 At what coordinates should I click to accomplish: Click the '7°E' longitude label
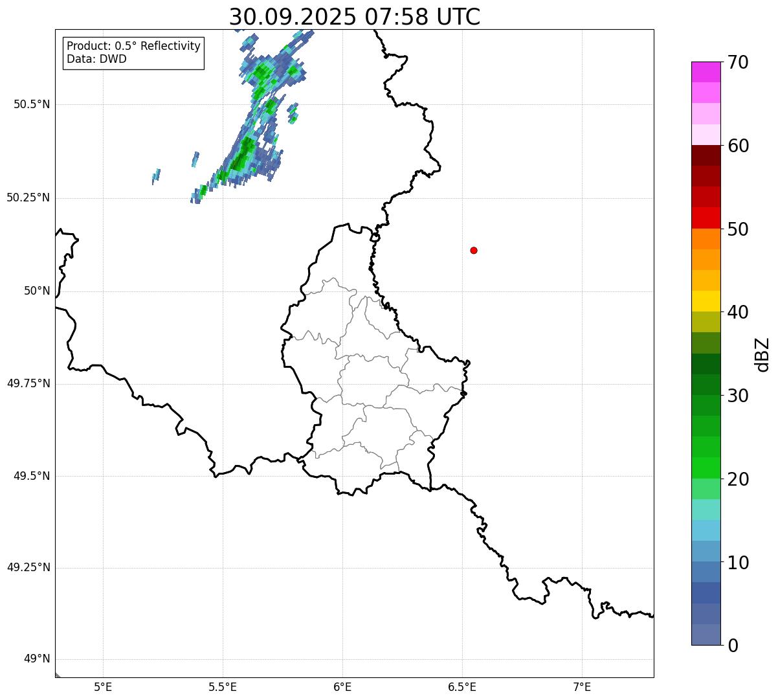pyautogui.click(x=582, y=686)
